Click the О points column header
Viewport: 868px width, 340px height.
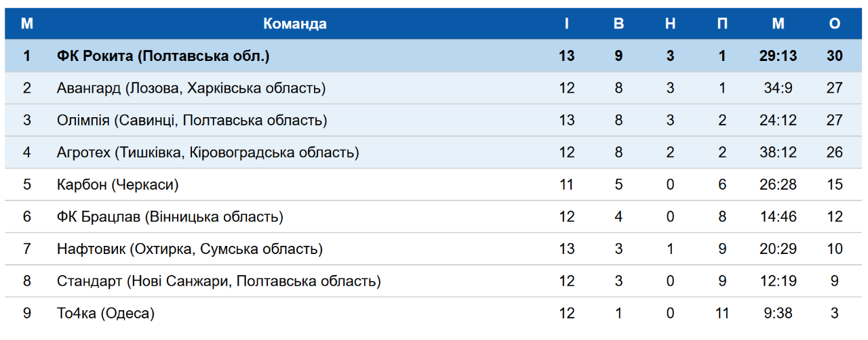835,24
